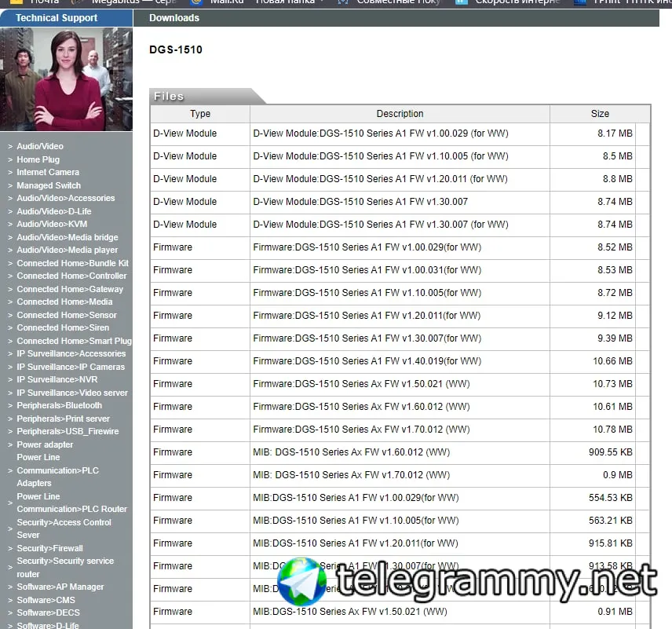This screenshot has height=629, width=672.
Task: Open Connected Home>Media link
Action: pos(64,302)
